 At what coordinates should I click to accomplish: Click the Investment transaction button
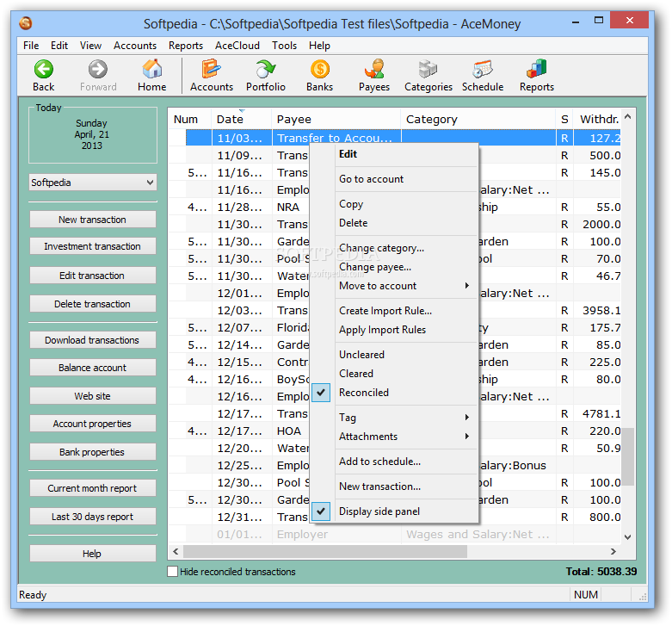[93, 246]
